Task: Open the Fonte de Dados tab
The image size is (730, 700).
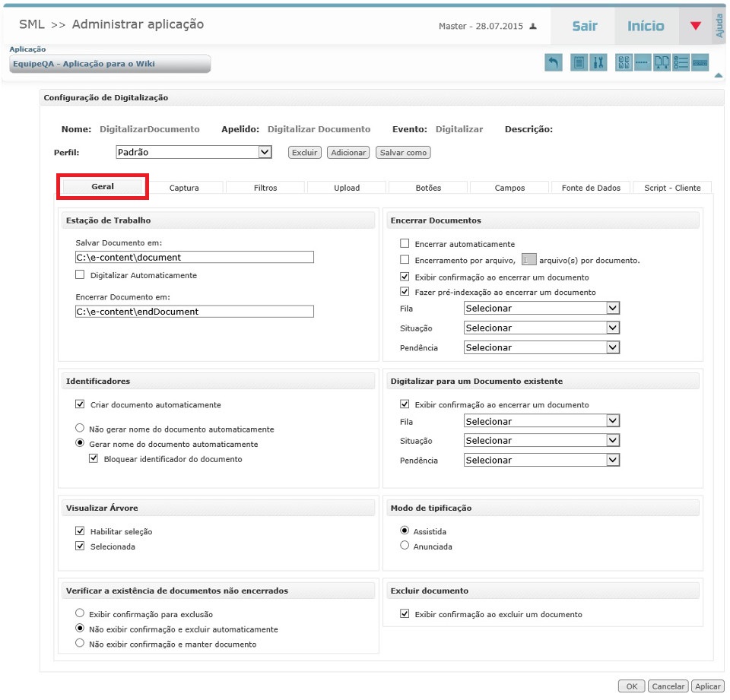Action: pos(591,188)
